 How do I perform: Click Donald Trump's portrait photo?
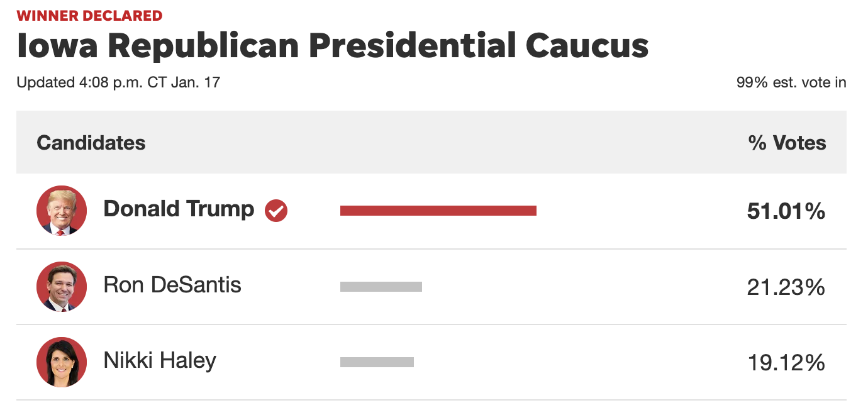click(x=62, y=211)
